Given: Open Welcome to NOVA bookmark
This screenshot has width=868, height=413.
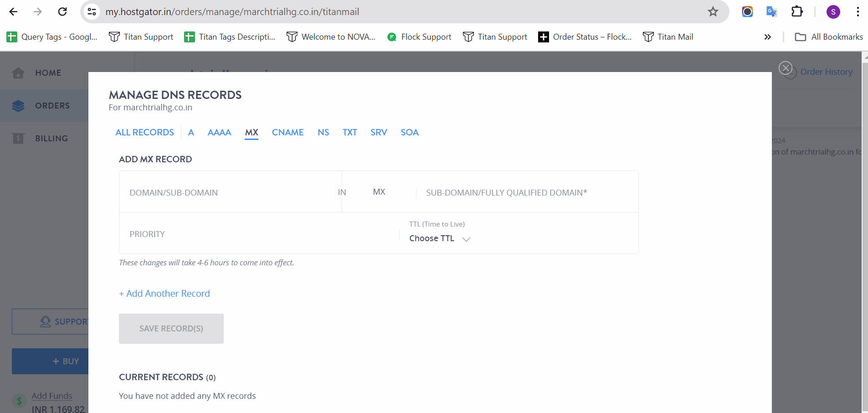Looking at the screenshot, I should coord(331,37).
